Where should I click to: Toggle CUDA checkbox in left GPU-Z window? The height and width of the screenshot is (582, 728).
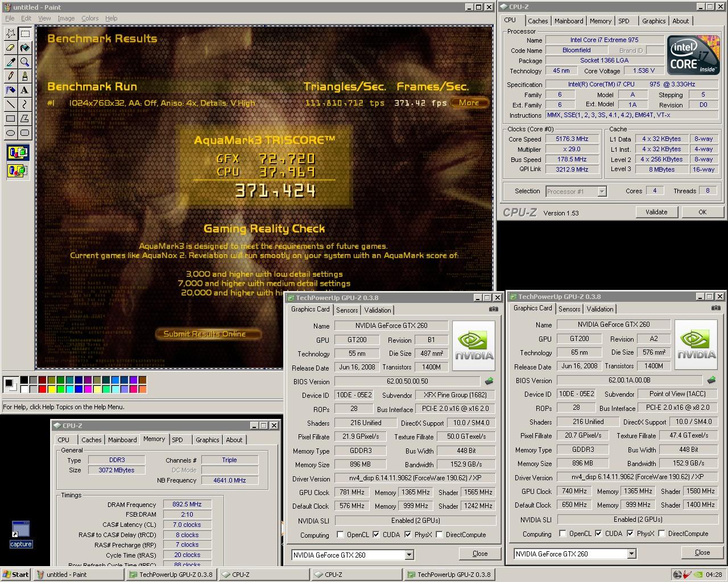[376, 535]
